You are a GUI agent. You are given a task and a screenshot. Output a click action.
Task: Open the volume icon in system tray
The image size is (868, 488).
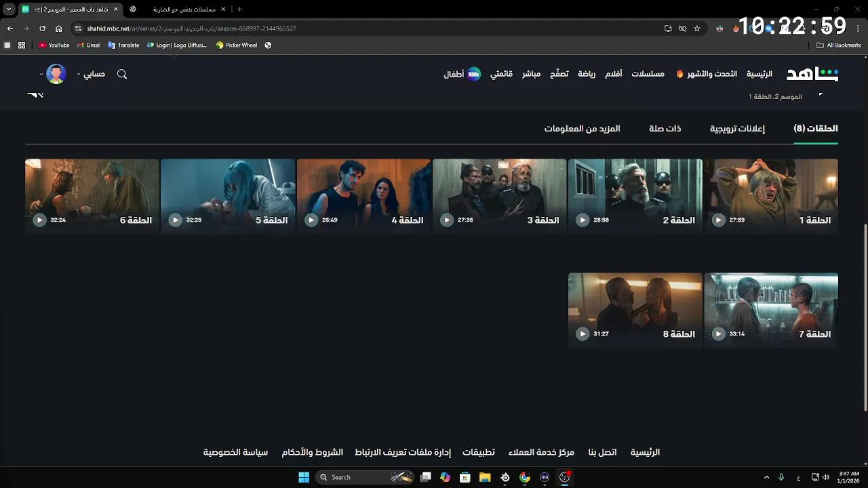click(x=825, y=477)
